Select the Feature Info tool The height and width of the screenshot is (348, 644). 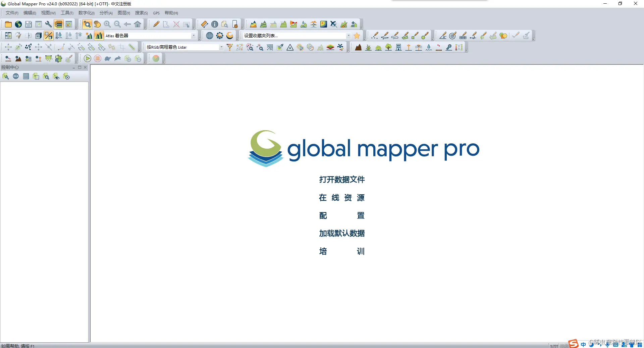[x=215, y=24]
